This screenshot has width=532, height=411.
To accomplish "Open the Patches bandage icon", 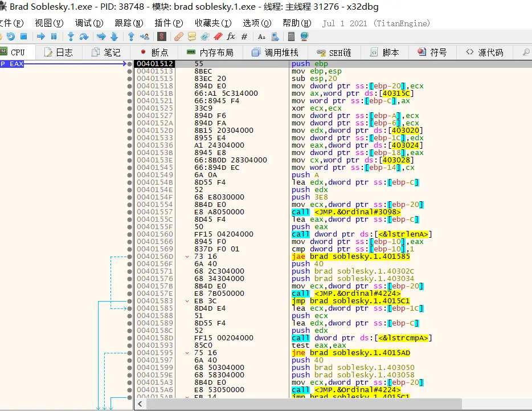I will [179, 36].
